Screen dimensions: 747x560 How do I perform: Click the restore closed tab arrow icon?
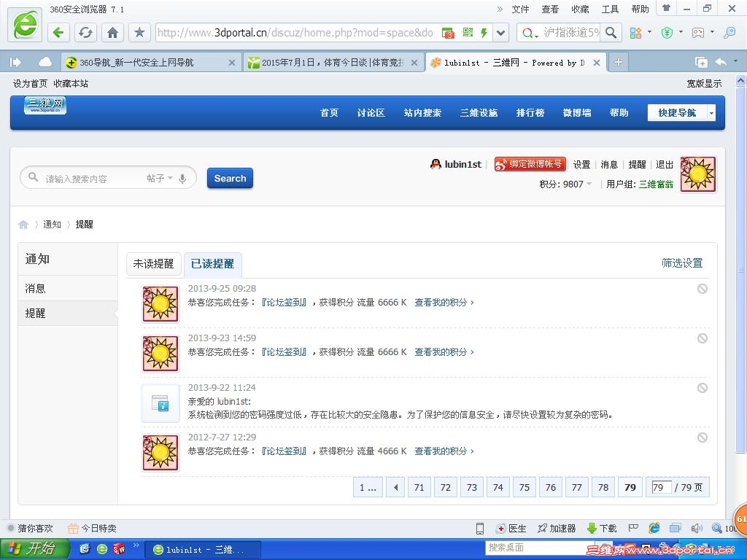click(x=721, y=62)
